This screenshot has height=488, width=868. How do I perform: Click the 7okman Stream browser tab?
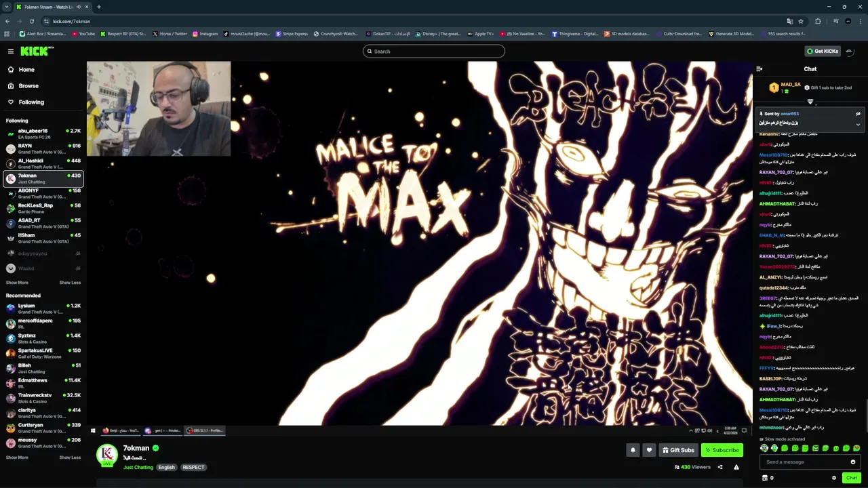(x=52, y=7)
